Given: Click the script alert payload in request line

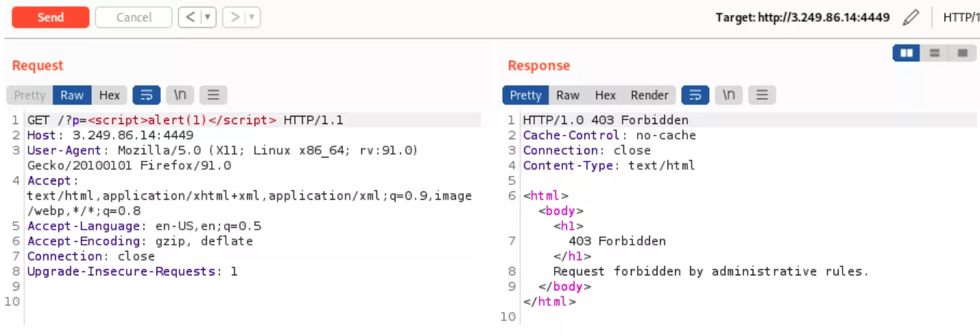Looking at the screenshot, I should click(x=182, y=121).
